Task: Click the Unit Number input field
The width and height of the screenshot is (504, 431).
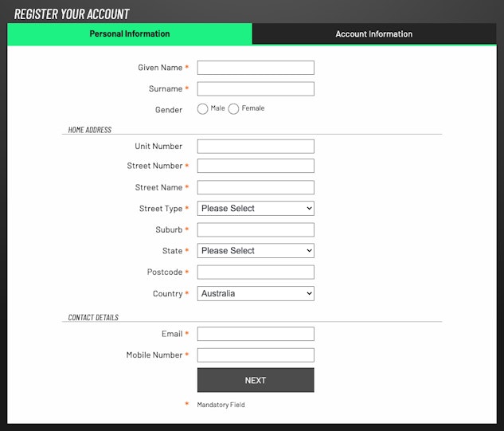Action: click(256, 147)
